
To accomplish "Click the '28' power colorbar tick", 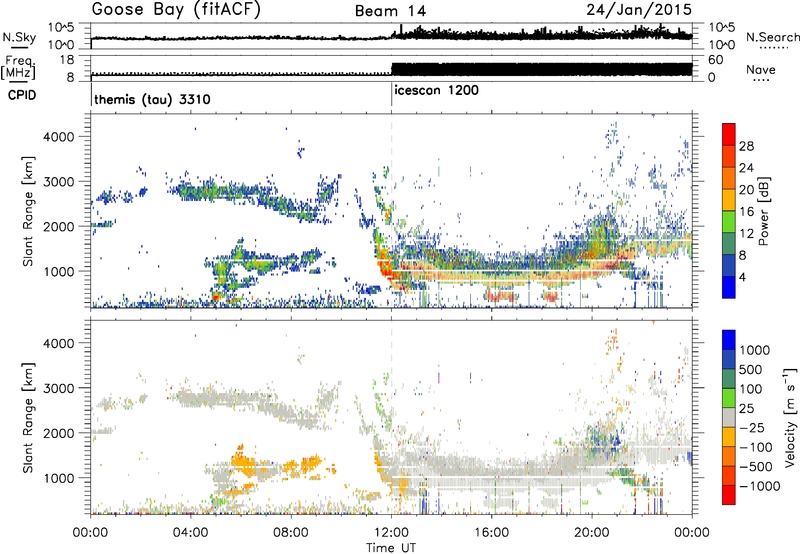I will (x=746, y=146).
